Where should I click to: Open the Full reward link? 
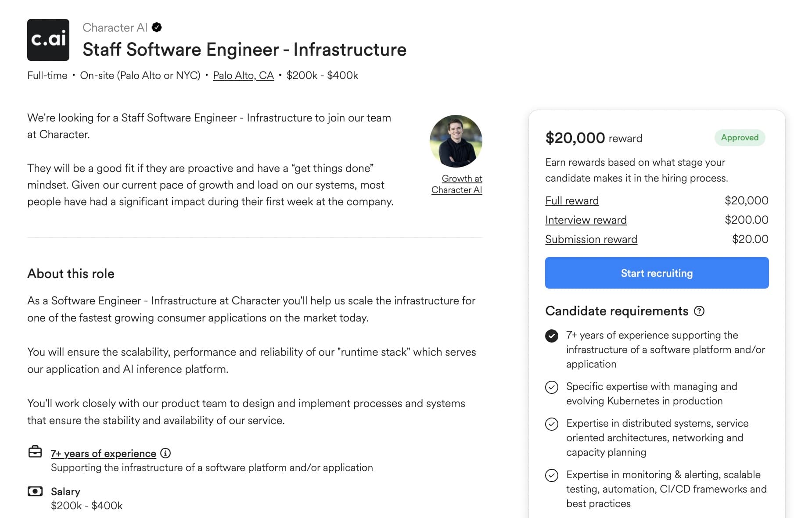[x=572, y=200]
